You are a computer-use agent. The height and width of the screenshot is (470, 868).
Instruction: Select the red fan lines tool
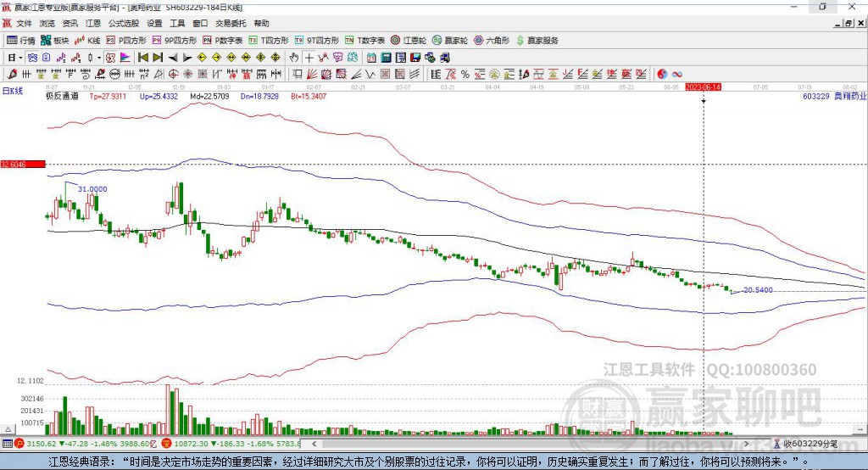[312, 74]
